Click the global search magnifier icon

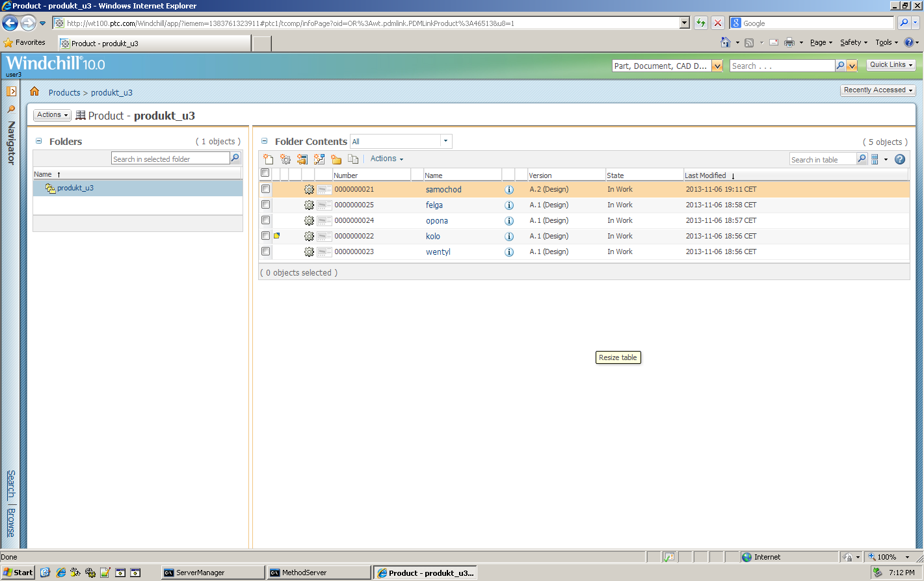(840, 66)
